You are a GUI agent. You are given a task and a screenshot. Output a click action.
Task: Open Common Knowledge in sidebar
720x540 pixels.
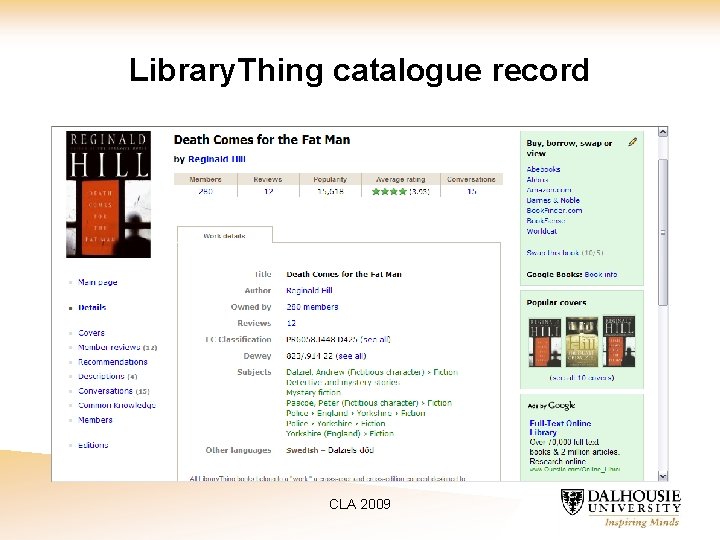coord(117,405)
